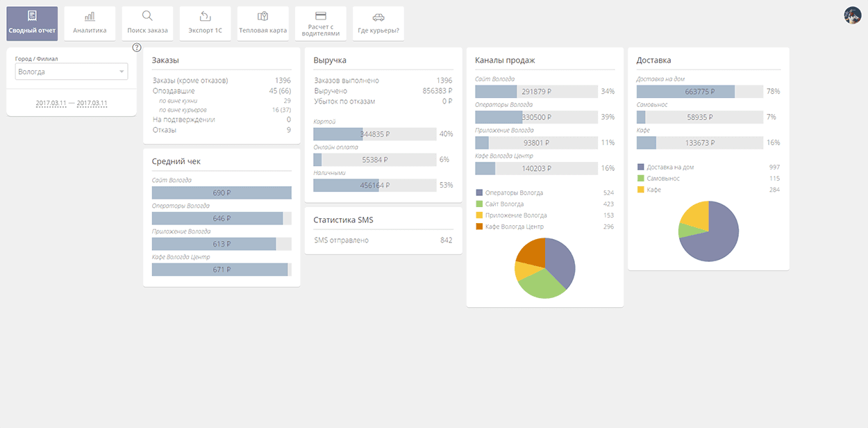Open the Где курьеры? tracker
868x428 pixels.
pos(378,23)
